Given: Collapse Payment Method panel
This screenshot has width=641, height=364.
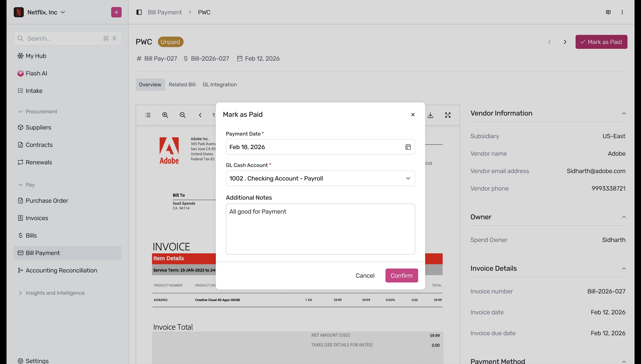Looking at the screenshot, I should pyautogui.click(x=624, y=362).
